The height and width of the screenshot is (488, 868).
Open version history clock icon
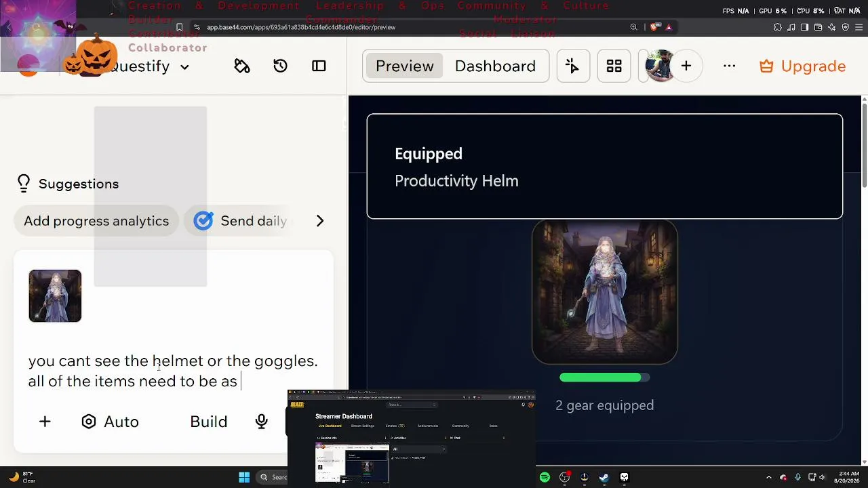pyautogui.click(x=280, y=66)
